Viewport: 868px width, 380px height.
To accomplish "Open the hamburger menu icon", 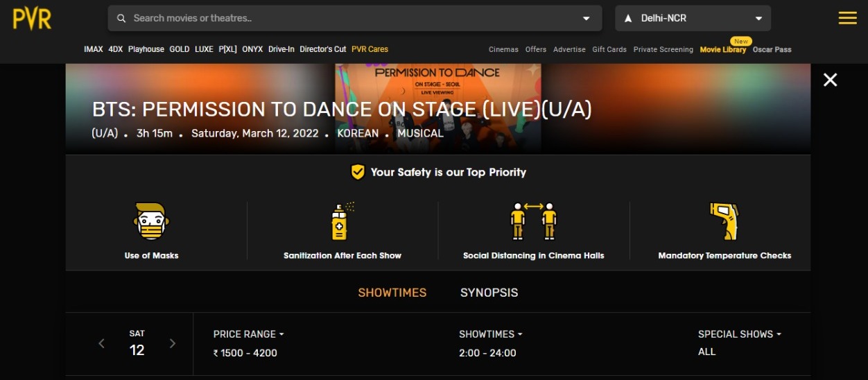I will 847,18.
